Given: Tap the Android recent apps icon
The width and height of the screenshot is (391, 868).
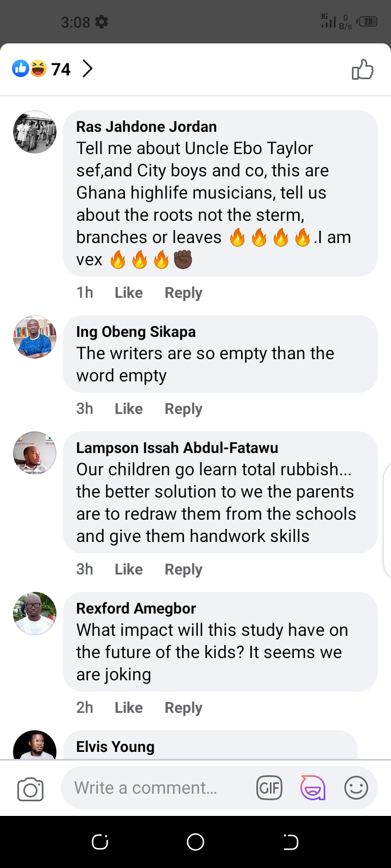Looking at the screenshot, I should (x=100, y=842).
